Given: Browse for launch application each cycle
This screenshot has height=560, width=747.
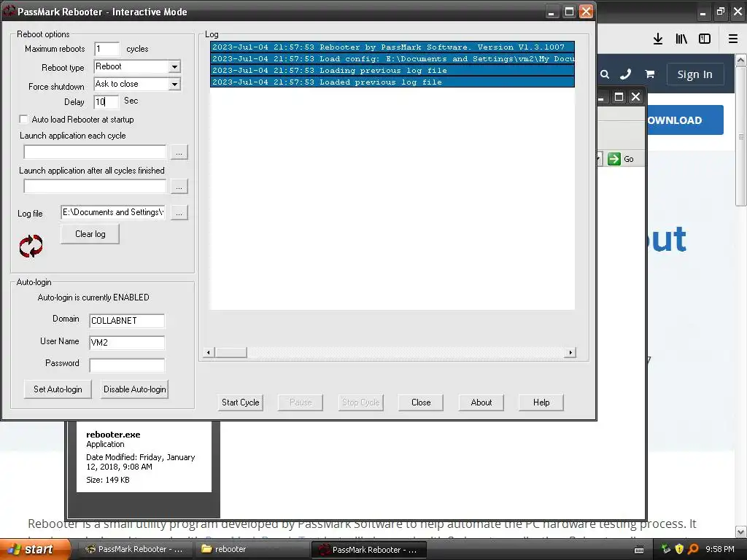Looking at the screenshot, I should coord(179,152).
